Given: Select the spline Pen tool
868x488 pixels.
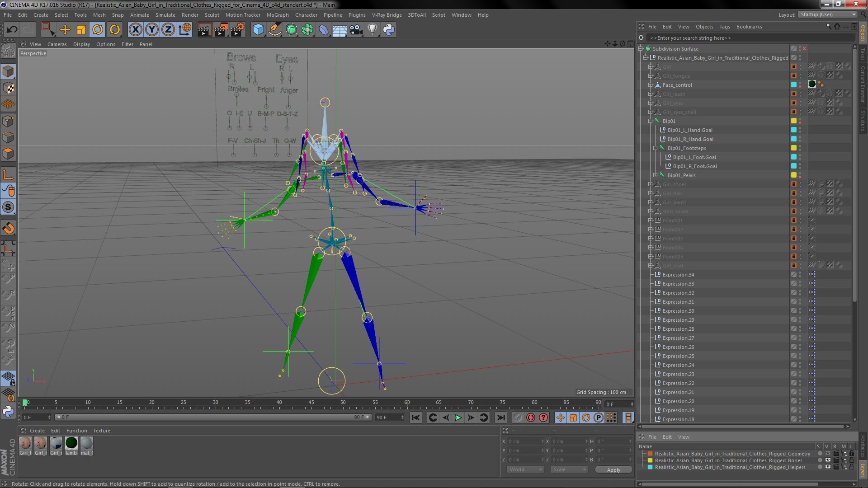Looking at the screenshot, I should click(274, 30).
